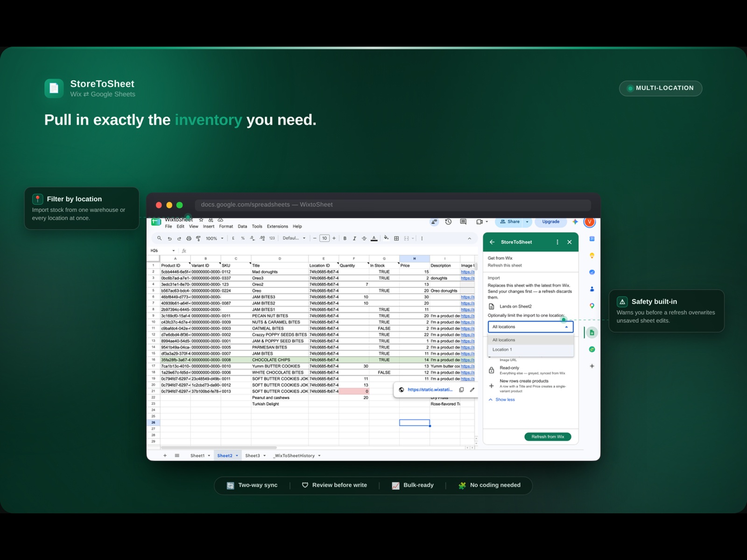Open the Extensions menu
Screen dimensions: 747x560
277,226
